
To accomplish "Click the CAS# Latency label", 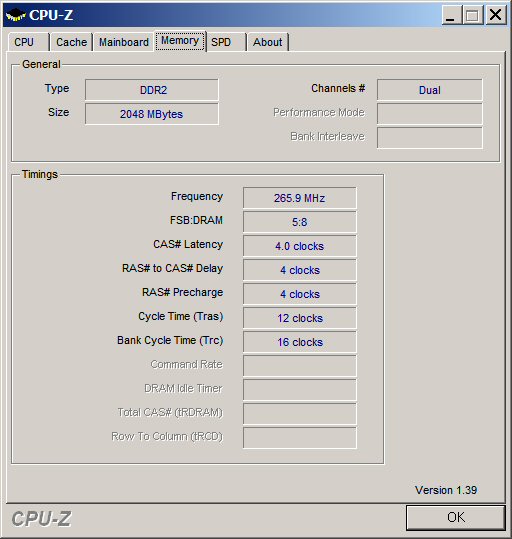I will [x=188, y=244].
